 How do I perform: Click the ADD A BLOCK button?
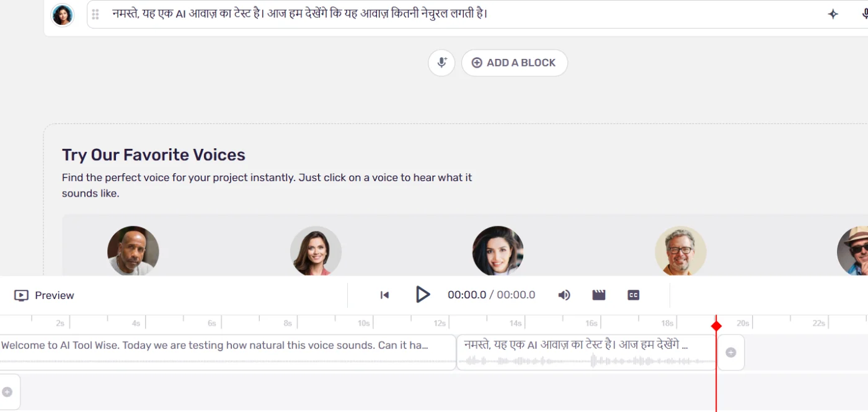[x=514, y=63]
